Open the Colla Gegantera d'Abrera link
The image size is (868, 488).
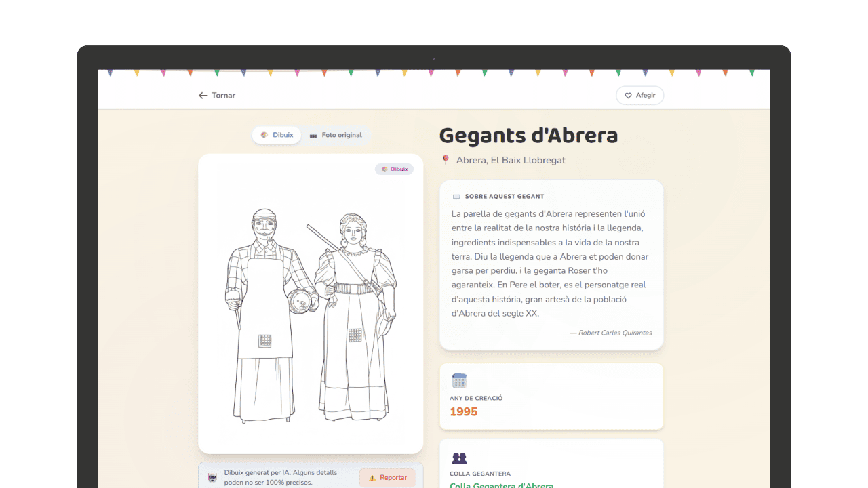501,485
